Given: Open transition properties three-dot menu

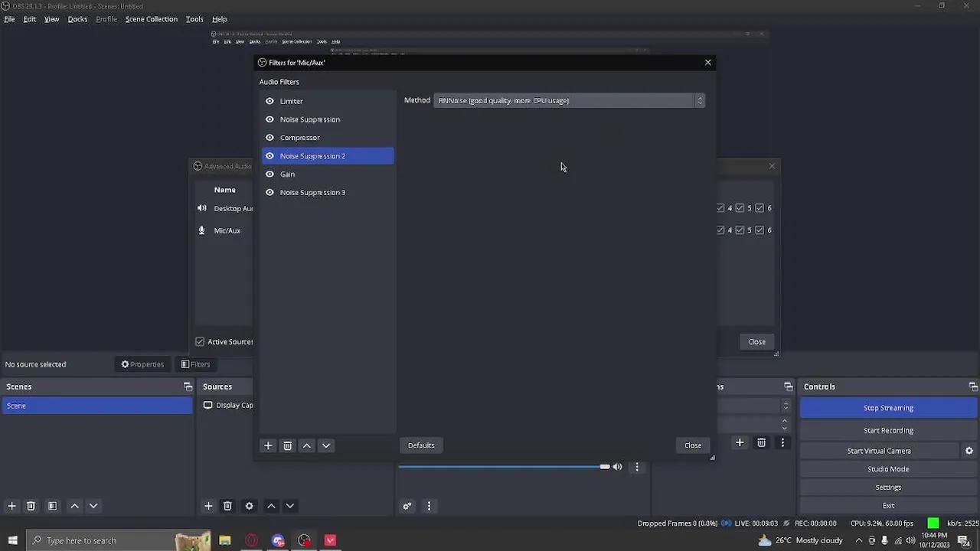Looking at the screenshot, I should pyautogui.click(x=782, y=442).
